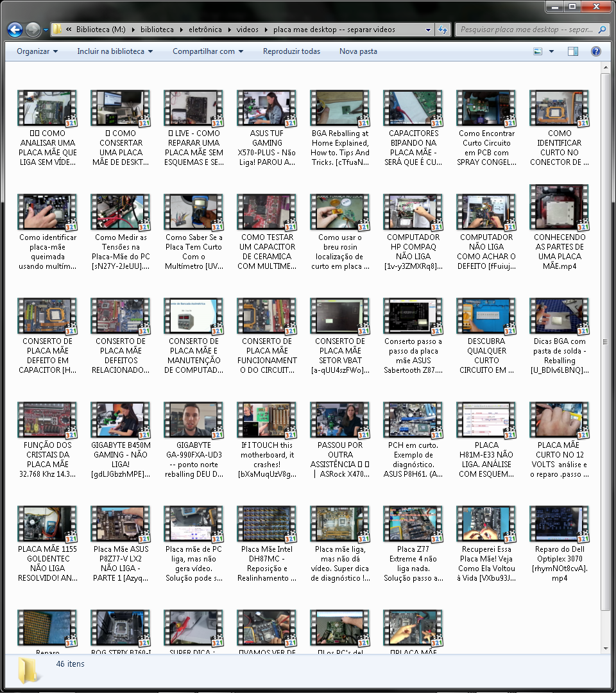Click the vertical scrollbar thumb
The image size is (616, 693).
pyautogui.click(x=605, y=343)
